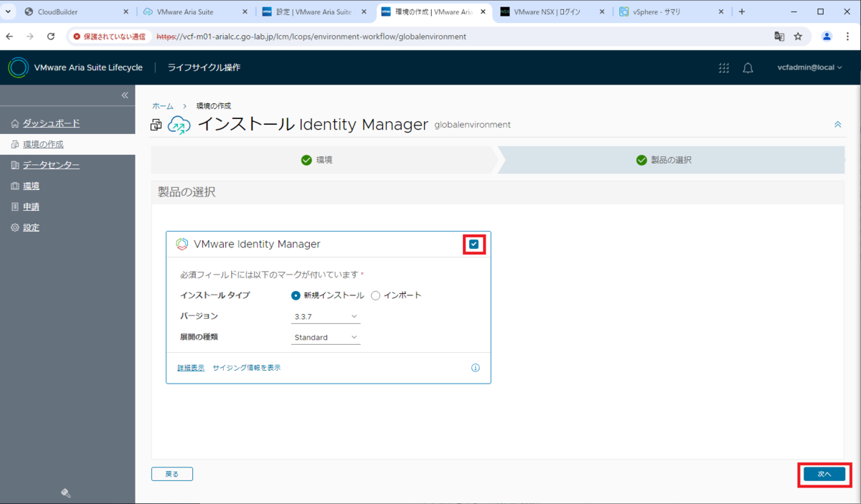
Task: Close the vSphere サマリ tab
Action: point(722,11)
